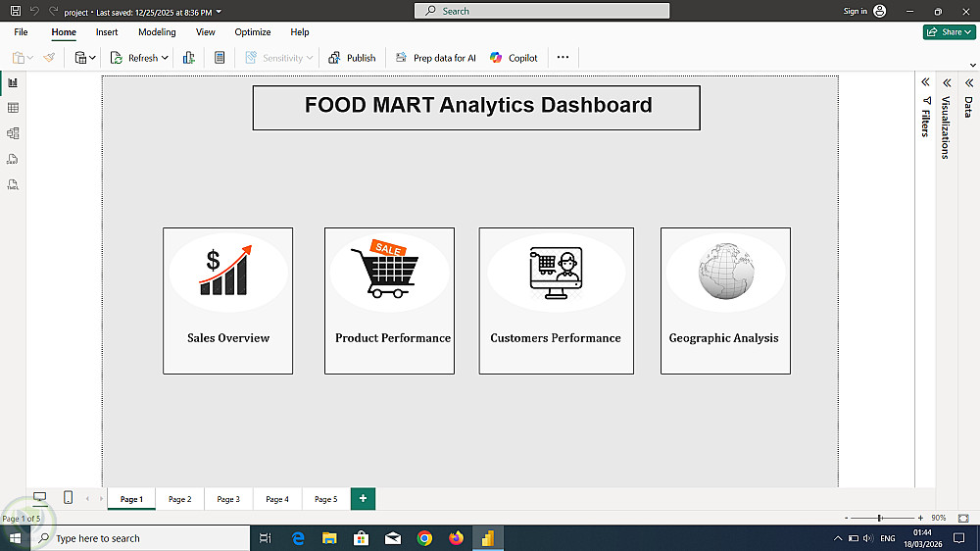Zoom out with the minus button
Image resolution: width=980 pixels, height=551 pixels.
[847, 518]
